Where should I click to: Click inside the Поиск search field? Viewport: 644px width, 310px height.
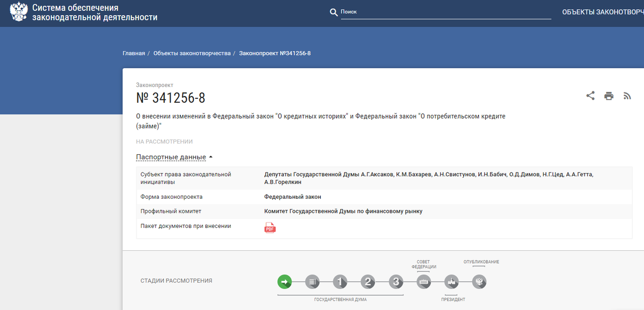[x=445, y=11]
